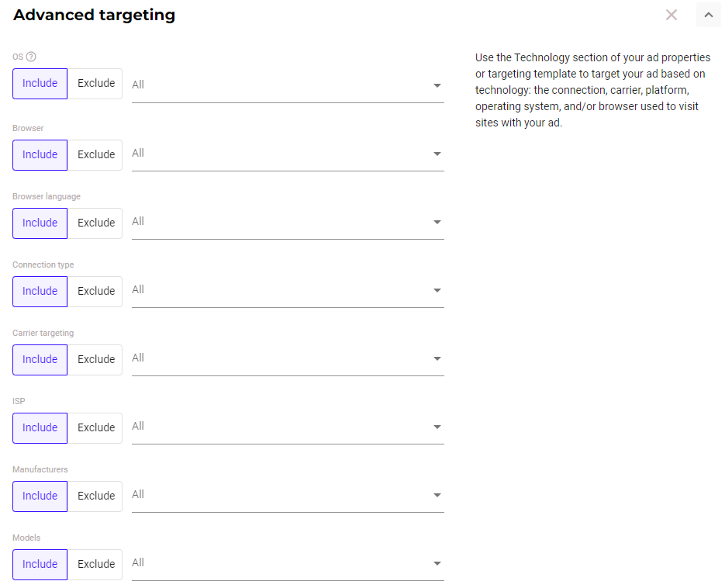
Task: Click the Manufacturers selection field
Action: click(x=279, y=495)
